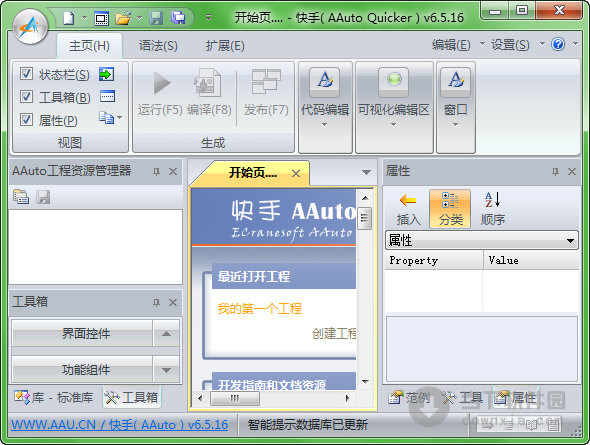Click the start page scroll down arrow

coord(365,381)
